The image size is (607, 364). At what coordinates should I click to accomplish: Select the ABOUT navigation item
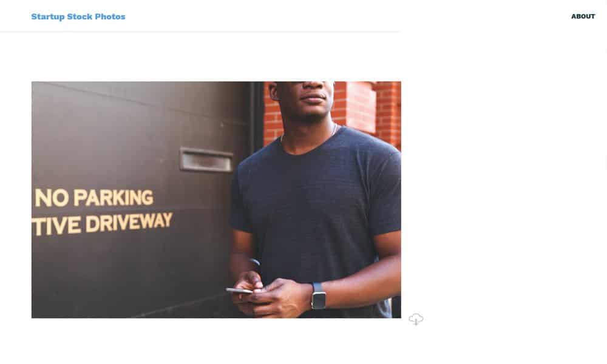pos(583,16)
